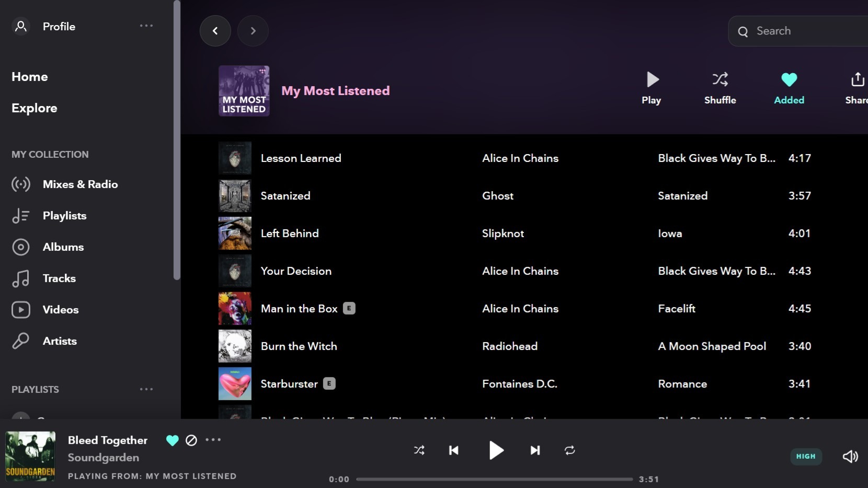Open the Mixes & Radio section

81,184
